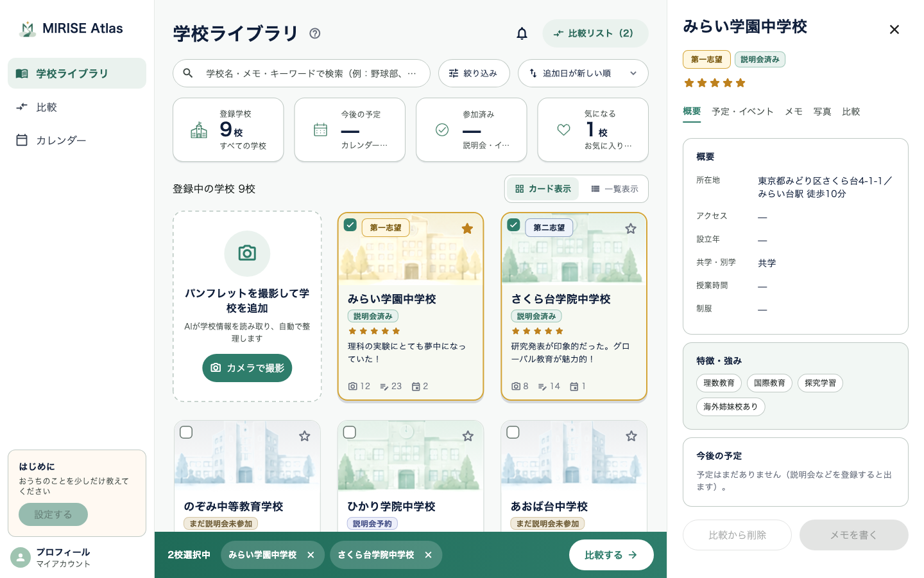
Task: Open the 気になる 1校 summary card
Action: point(593,130)
